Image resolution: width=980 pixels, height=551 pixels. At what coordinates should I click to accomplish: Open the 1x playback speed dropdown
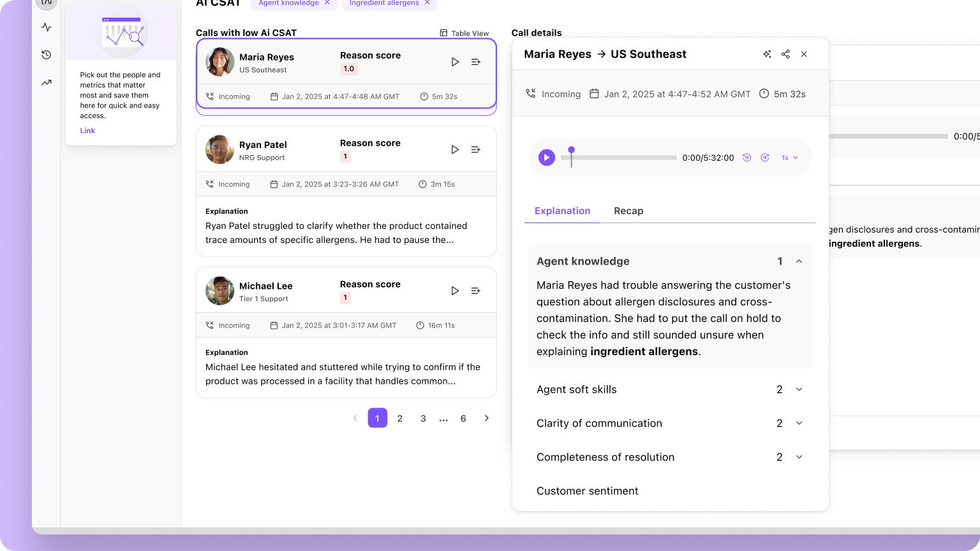tap(789, 157)
